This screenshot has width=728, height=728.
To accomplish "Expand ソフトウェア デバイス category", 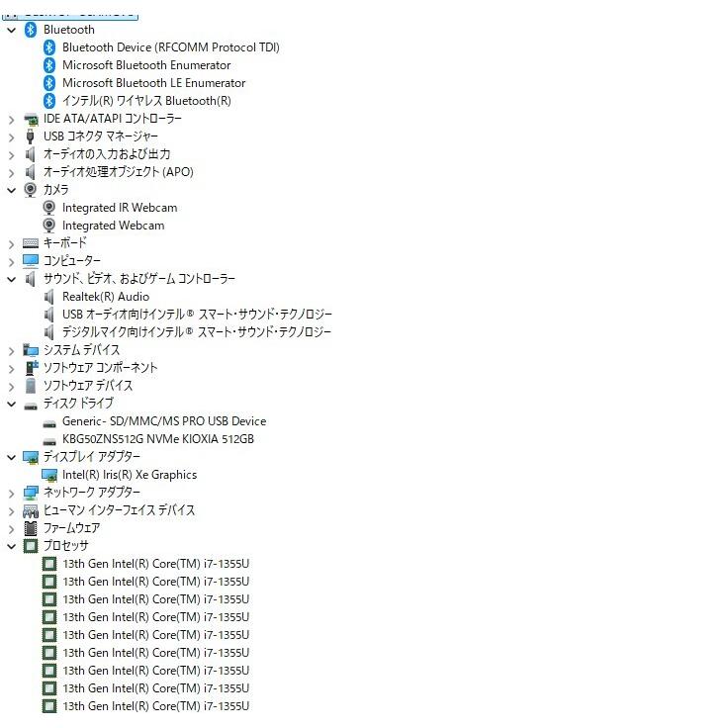I will tap(12, 387).
